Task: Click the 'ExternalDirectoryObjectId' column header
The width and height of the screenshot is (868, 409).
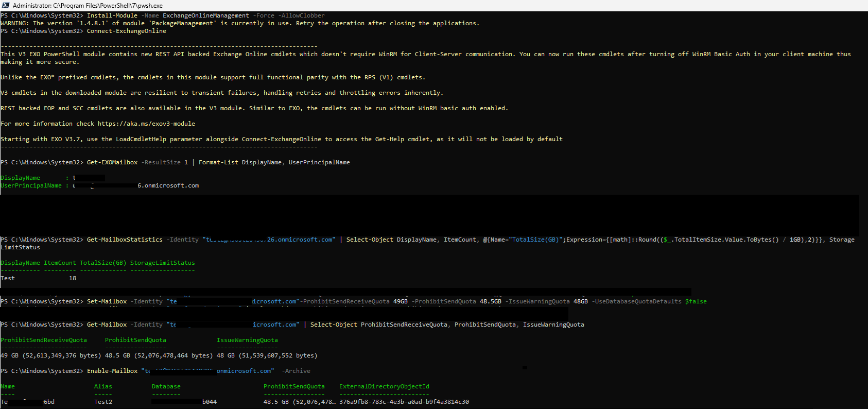Action: (384, 386)
